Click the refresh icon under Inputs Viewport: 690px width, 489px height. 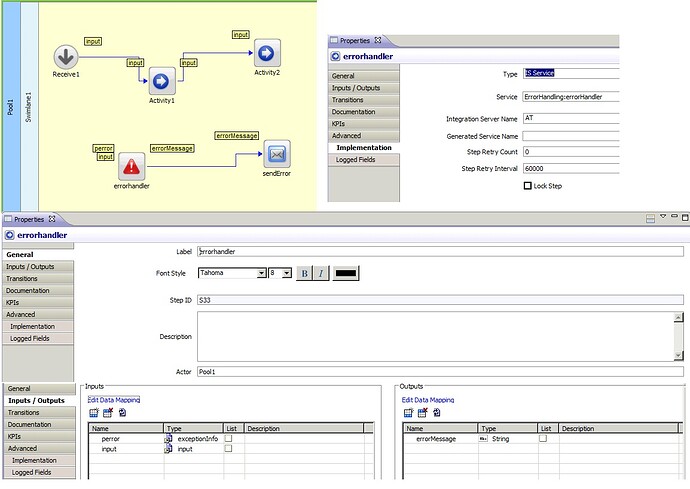tap(122, 413)
